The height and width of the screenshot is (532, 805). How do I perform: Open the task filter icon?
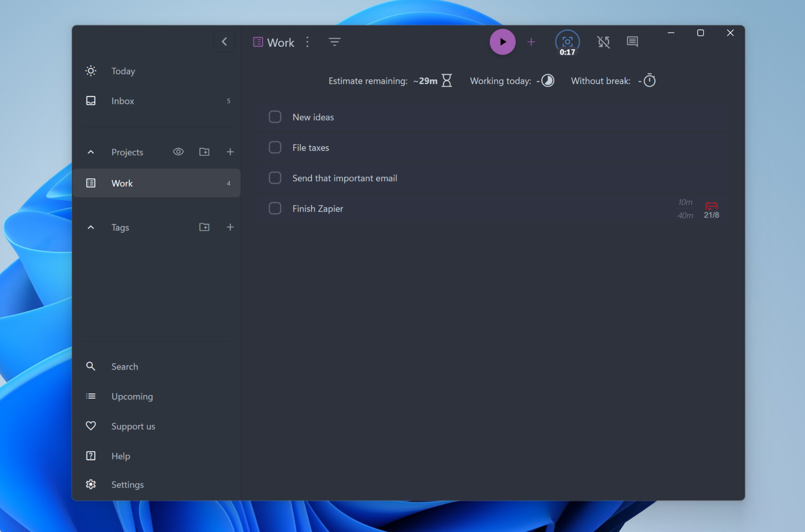[334, 42]
